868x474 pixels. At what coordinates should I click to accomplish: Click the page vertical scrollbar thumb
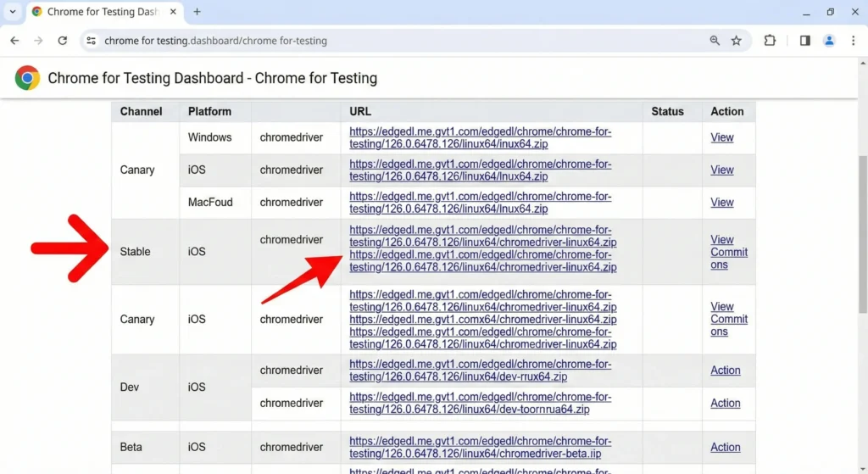point(862,234)
